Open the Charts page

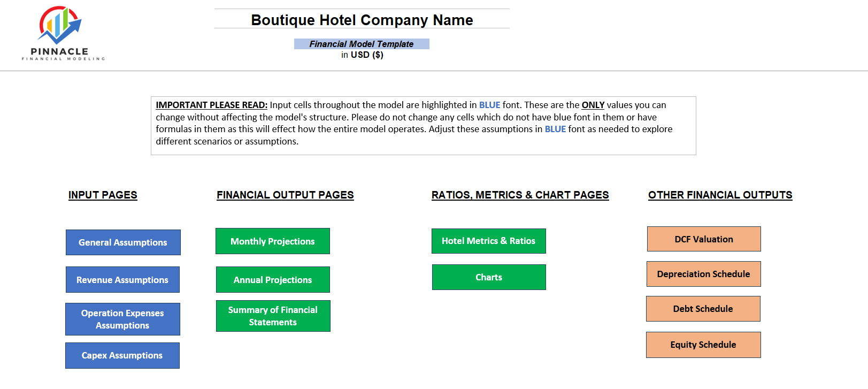(x=489, y=277)
